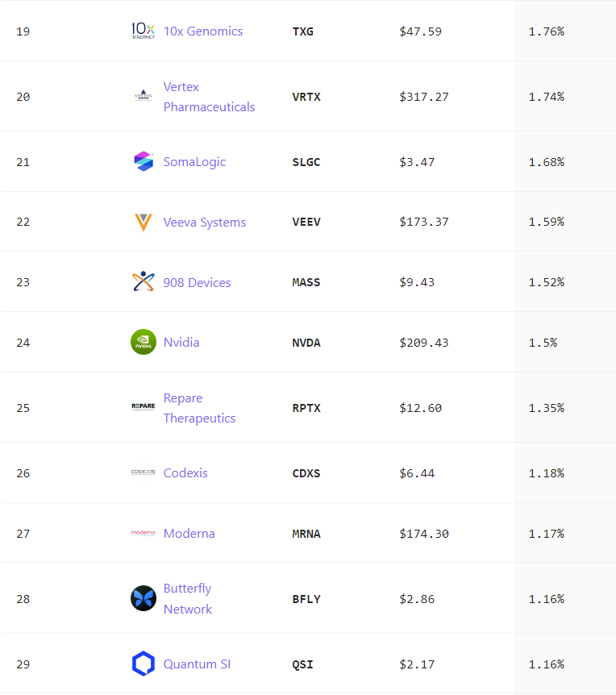Open the Nvidia company link
The width and height of the screenshot is (616, 695).
click(181, 342)
